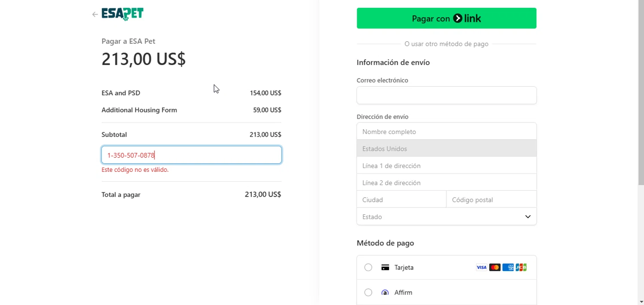The width and height of the screenshot is (644, 305).
Task: Click the Línea 1 de dirección field
Action: click(x=447, y=166)
